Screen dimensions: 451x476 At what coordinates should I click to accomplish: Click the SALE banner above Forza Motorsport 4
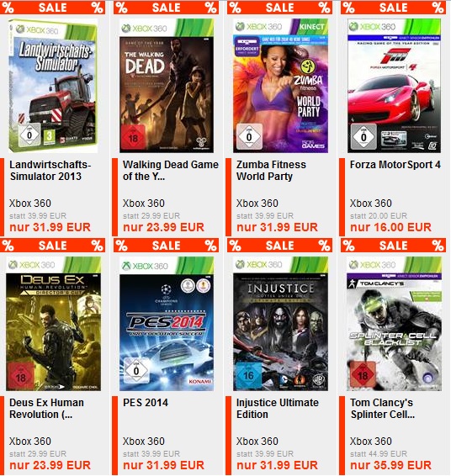(393, 8)
